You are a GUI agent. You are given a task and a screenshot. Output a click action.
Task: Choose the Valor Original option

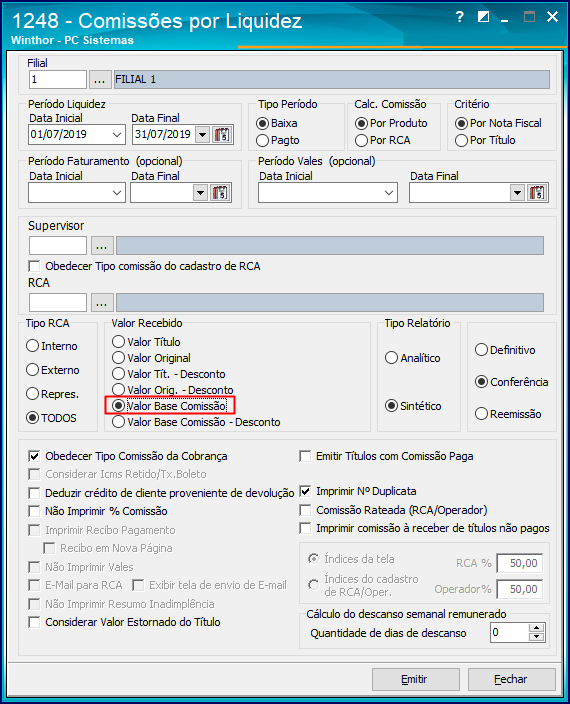click(151, 358)
